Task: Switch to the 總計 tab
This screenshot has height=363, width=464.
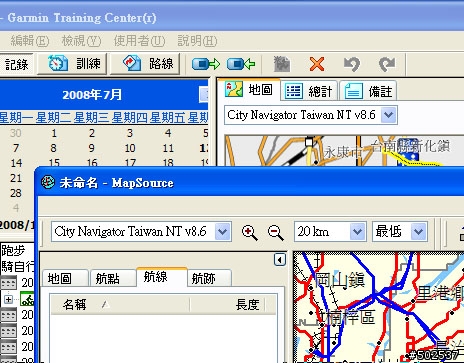Action: [x=309, y=91]
